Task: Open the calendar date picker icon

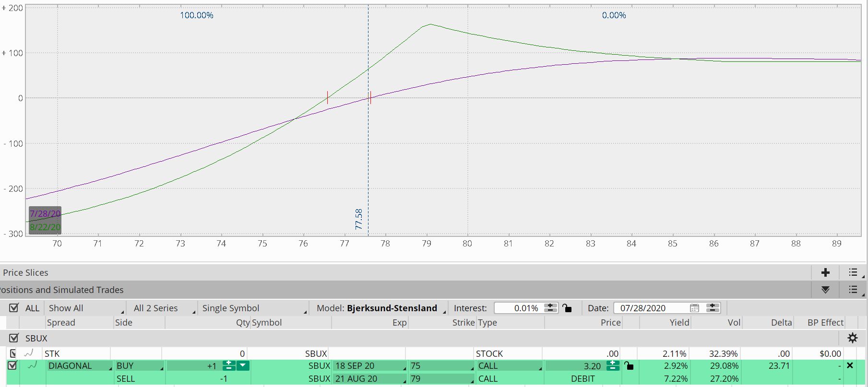Action: pos(694,308)
